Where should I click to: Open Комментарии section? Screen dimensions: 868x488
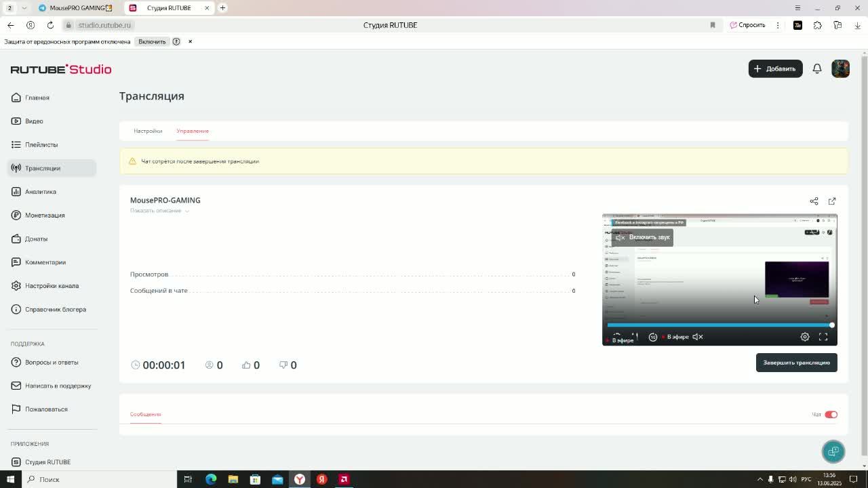pos(52,262)
